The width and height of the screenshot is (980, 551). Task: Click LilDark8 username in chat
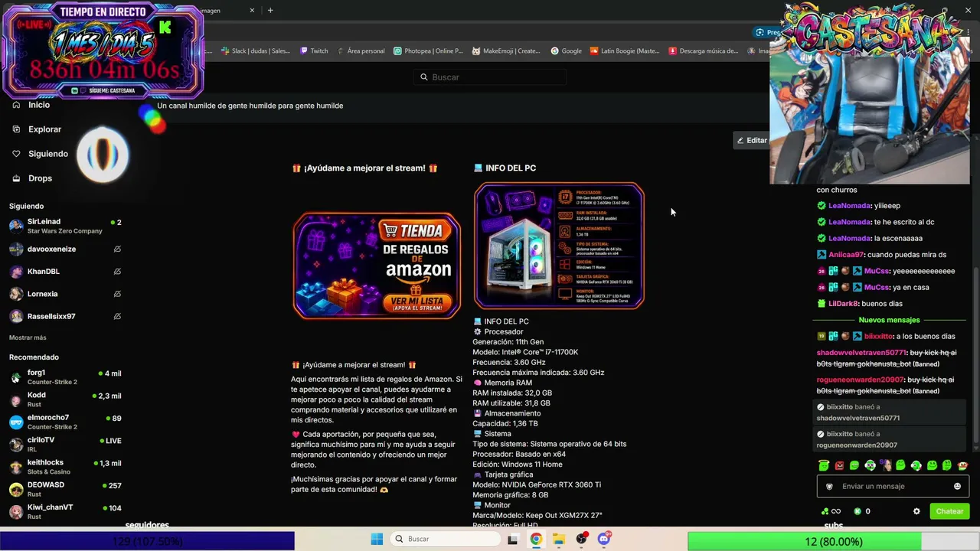(x=843, y=304)
